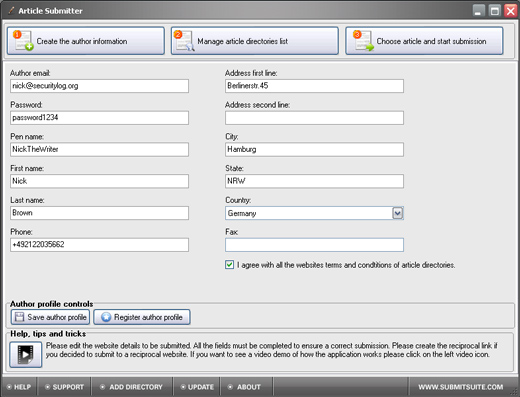This screenshot has height=397, width=520.
Task: Open HELP in the bottom bar
Action: [x=19, y=387]
